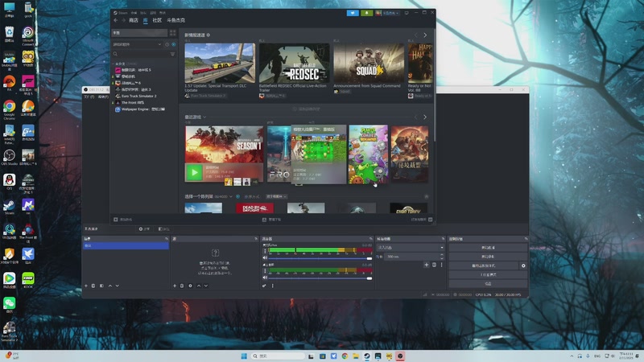This screenshot has height=362, width=644.
Task: Open advanced audio properties link icon in mixer
Action: 264,286
